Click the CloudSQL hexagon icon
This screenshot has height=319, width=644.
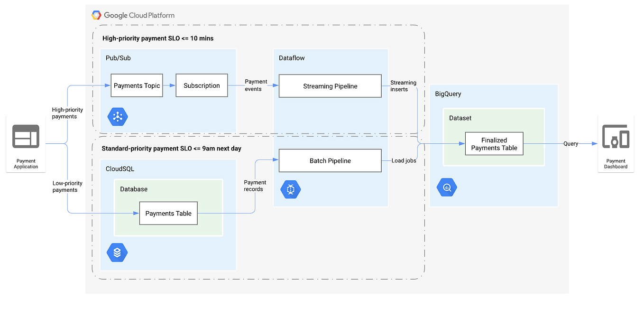pos(117,253)
